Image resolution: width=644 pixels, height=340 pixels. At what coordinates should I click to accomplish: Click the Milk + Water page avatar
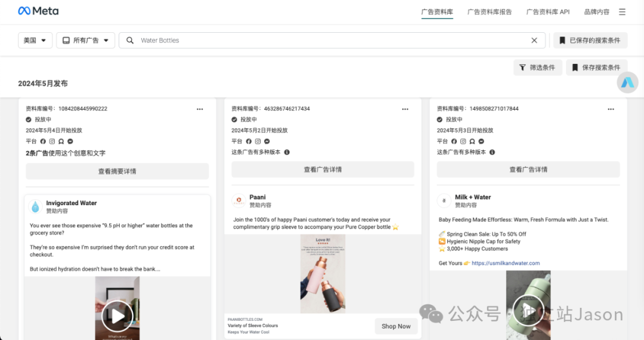pos(444,201)
